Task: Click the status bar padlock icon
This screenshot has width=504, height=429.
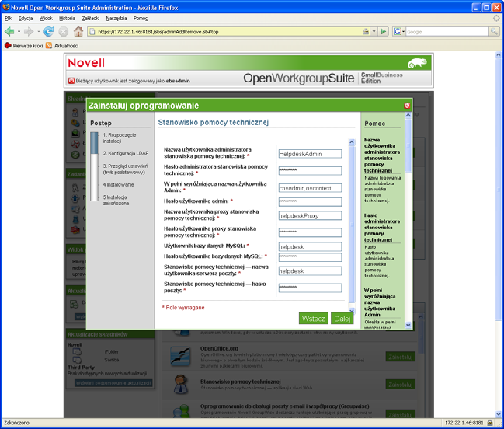Action: pyautogui.click(x=490, y=423)
